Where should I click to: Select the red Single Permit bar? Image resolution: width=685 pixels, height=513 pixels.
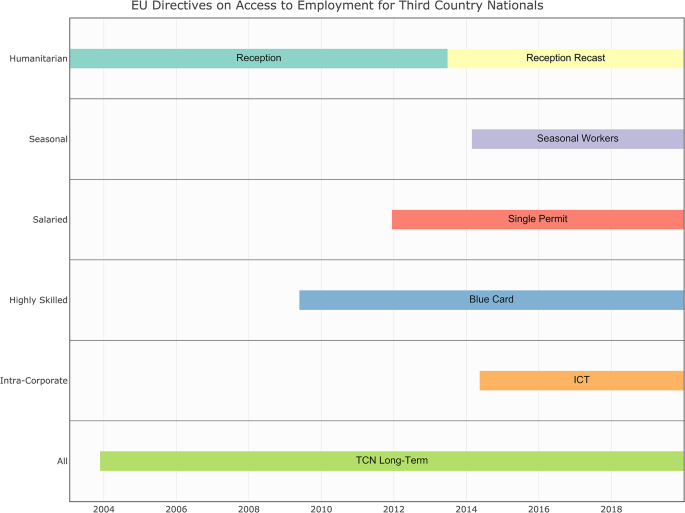tap(538, 219)
